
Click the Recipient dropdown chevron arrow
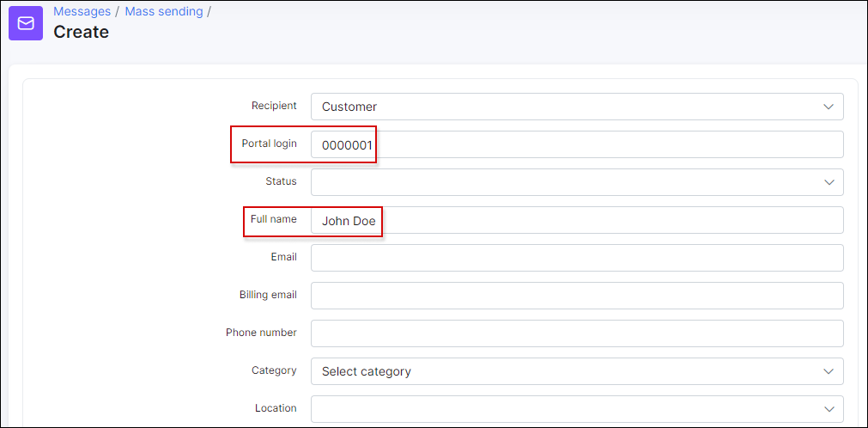coord(829,107)
